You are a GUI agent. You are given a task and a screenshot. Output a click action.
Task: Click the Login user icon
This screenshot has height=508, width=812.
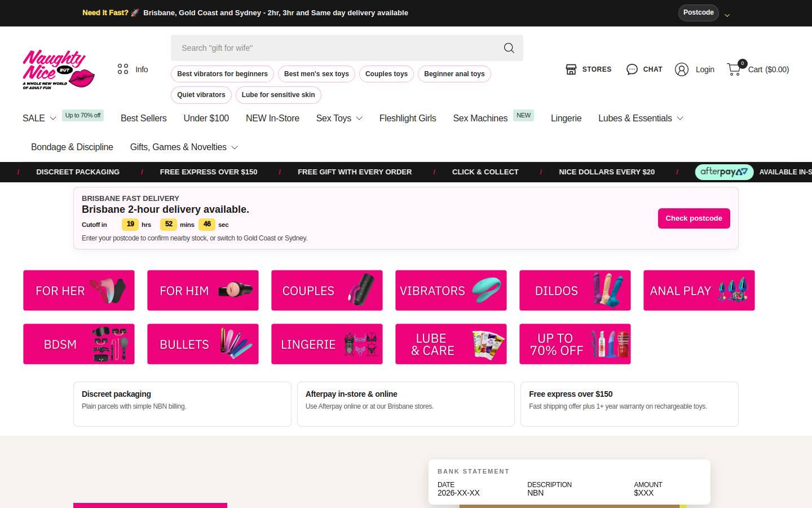(682, 69)
